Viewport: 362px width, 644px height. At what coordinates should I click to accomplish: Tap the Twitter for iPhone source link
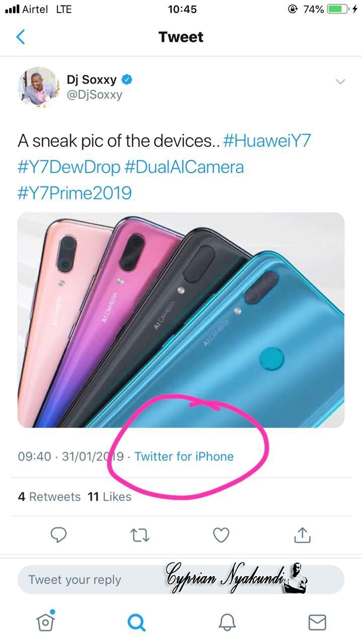(x=184, y=456)
